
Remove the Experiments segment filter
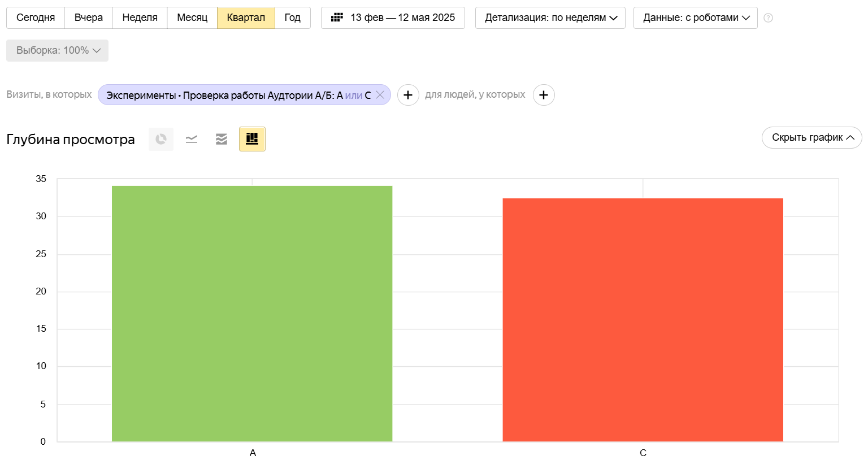pyautogui.click(x=380, y=95)
